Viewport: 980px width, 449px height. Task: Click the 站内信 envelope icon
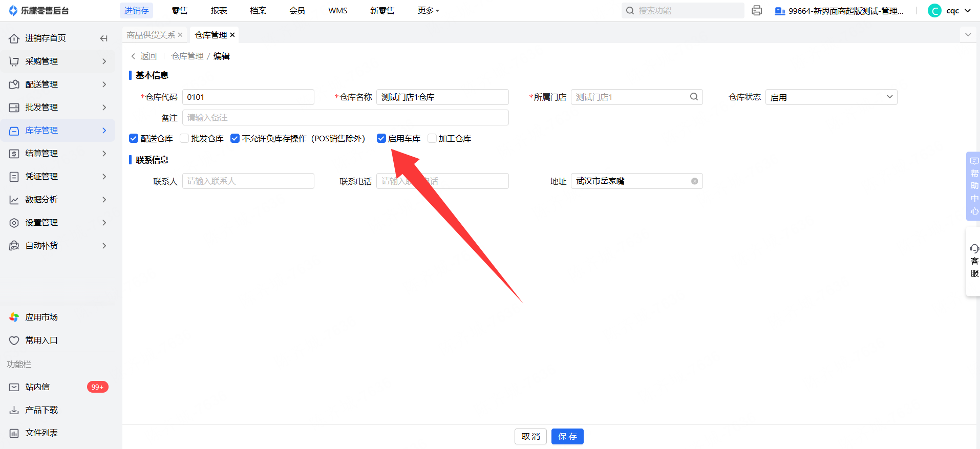tap(14, 387)
